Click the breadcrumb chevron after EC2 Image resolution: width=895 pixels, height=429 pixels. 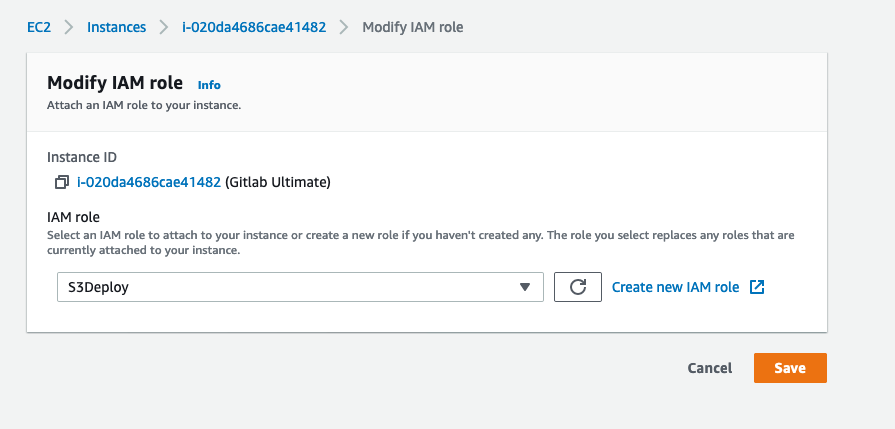point(69,27)
